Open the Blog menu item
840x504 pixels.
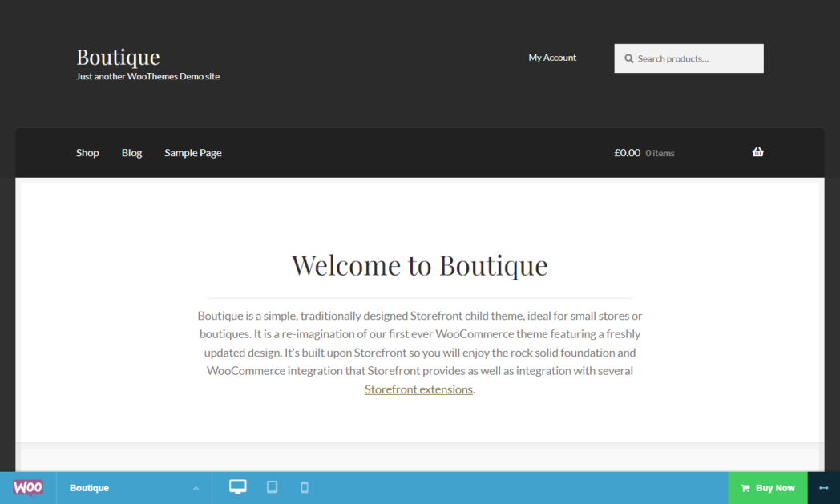point(131,153)
